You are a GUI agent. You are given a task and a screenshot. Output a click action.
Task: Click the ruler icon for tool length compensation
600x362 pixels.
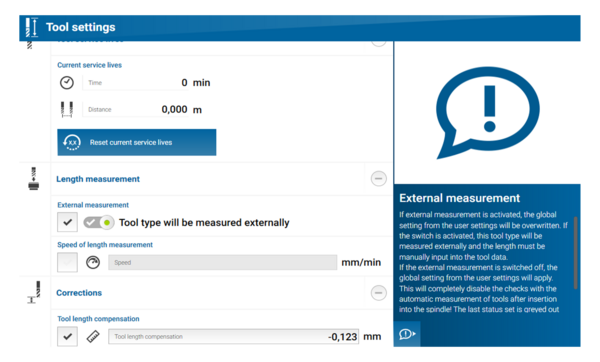coord(93,337)
